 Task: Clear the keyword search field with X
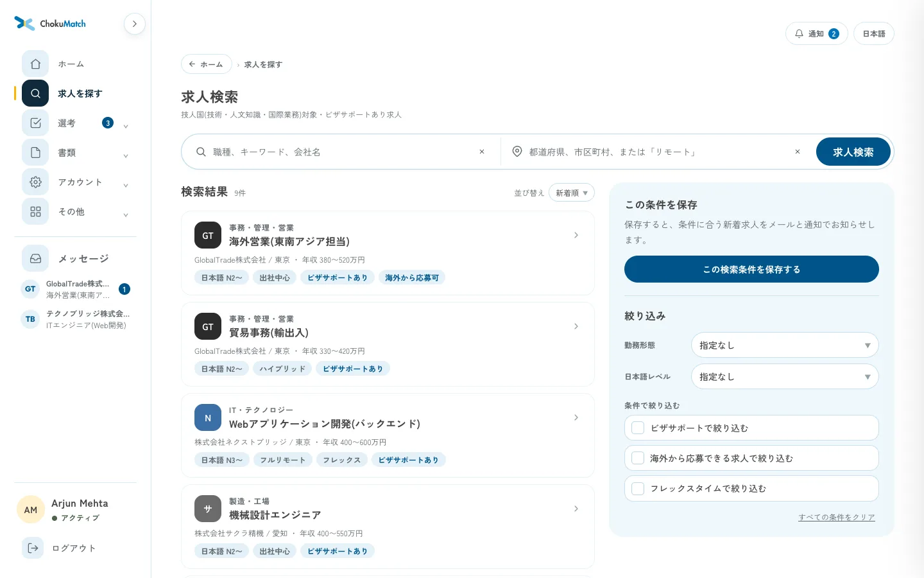pos(482,152)
